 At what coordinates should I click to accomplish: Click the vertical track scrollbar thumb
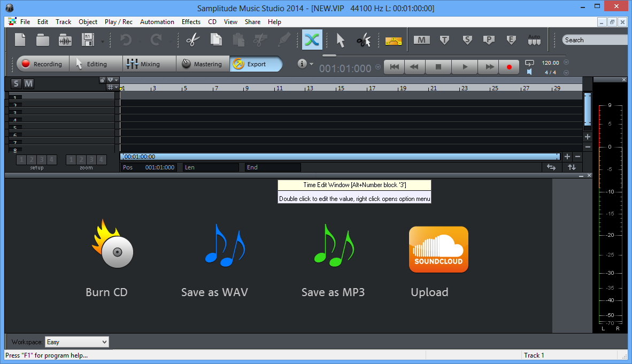tap(587, 109)
